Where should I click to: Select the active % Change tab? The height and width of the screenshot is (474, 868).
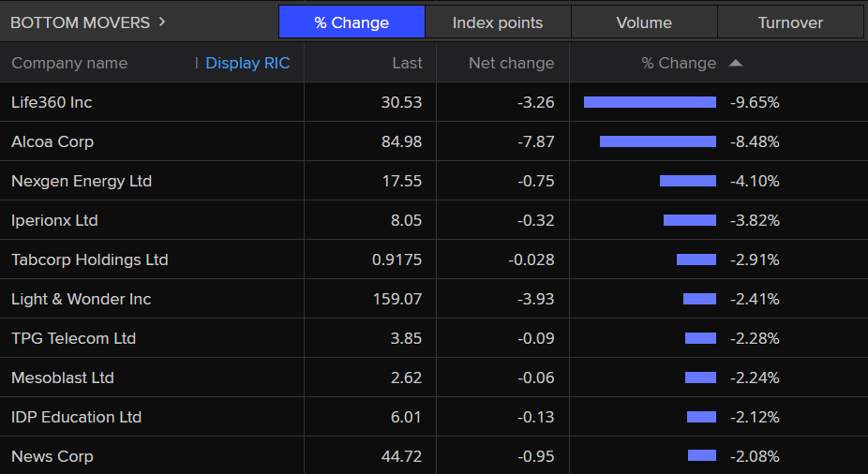(x=352, y=22)
